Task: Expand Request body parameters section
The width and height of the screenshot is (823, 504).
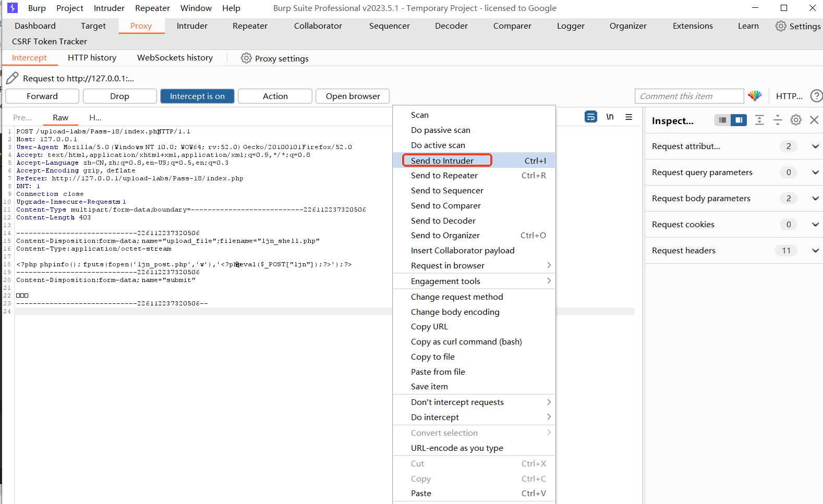Action: click(x=815, y=199)
